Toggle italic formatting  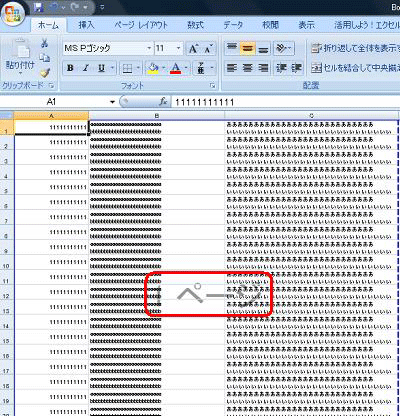(86, 68)
